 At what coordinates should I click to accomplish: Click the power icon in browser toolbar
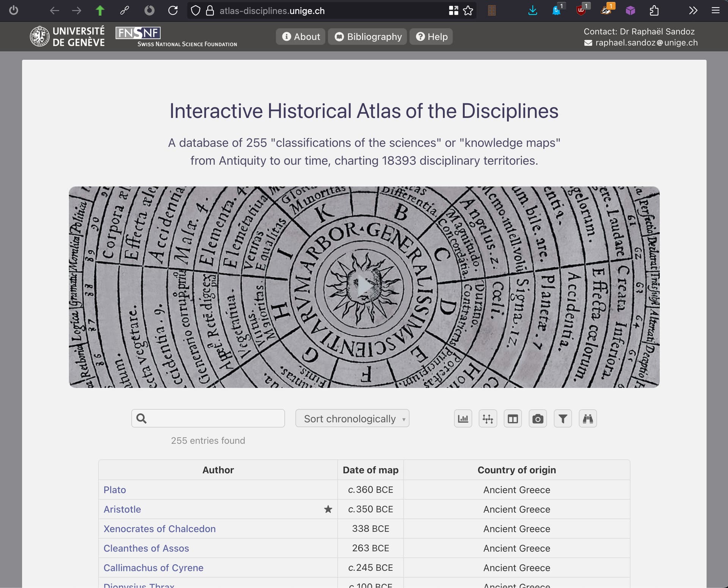tap(14, 10)
